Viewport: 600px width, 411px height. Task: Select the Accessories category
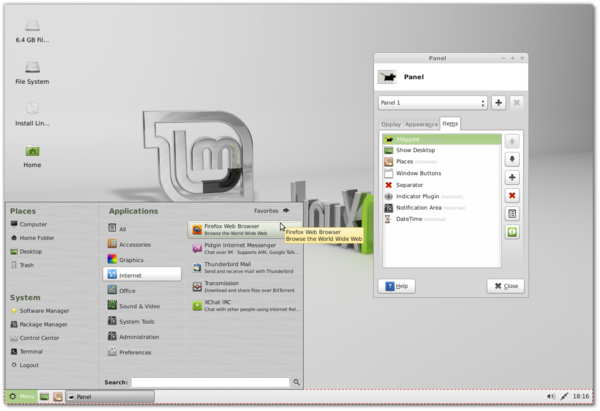pyautogui.click(x=142, y=244)
